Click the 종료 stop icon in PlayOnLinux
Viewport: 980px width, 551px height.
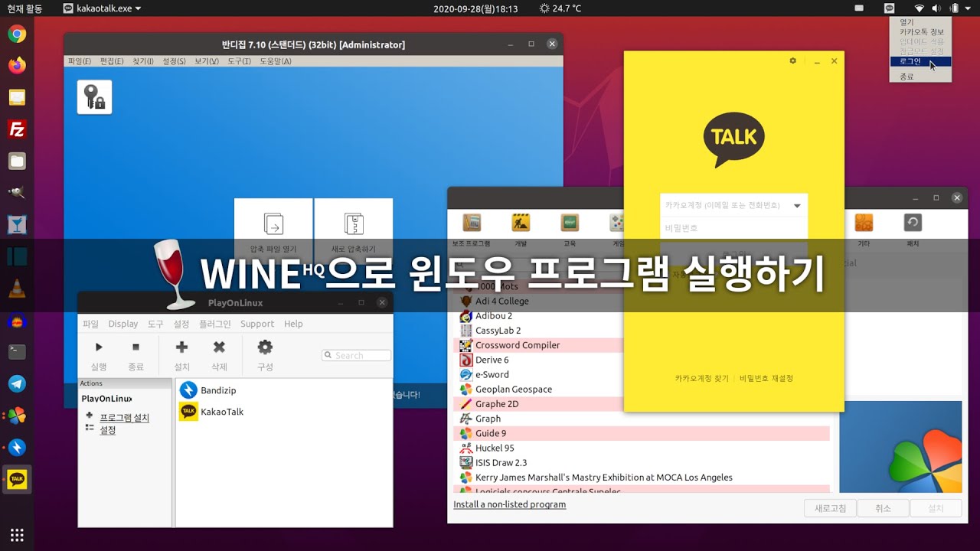[x=136, y=347]
